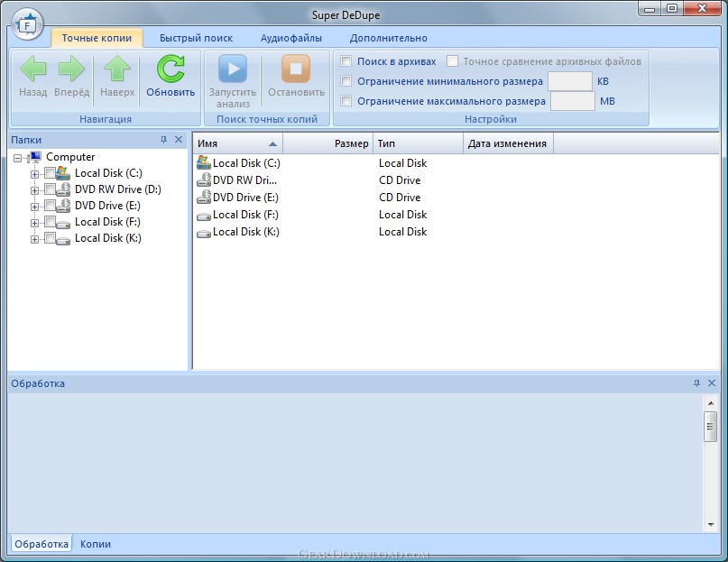Sort list by Размер column header
The image size is (728, 562).
327,143
